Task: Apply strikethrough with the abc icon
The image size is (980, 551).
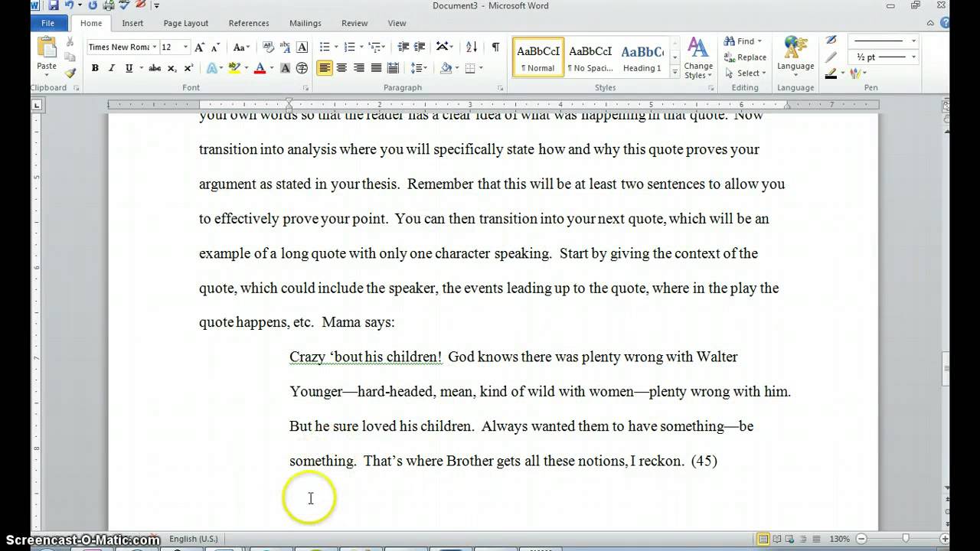Action: pyautogui.click(x=155, y=68)
